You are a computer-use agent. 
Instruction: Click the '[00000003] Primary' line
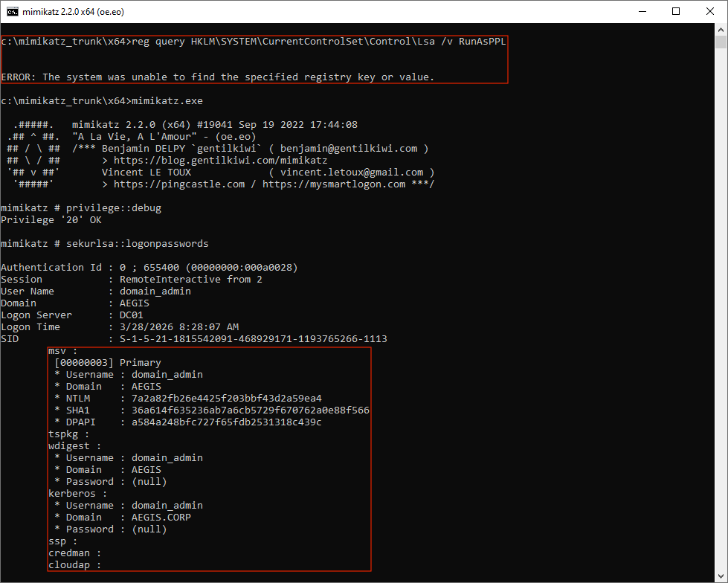(108, 363)
